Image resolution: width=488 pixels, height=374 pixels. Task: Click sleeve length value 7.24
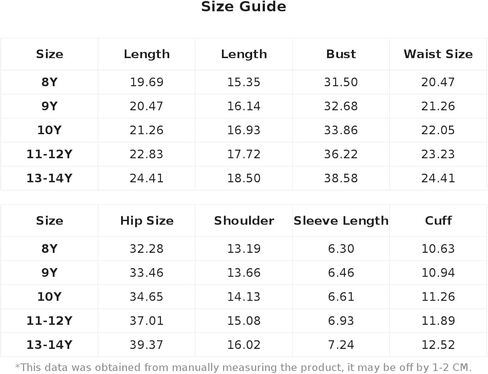[341, 345]
